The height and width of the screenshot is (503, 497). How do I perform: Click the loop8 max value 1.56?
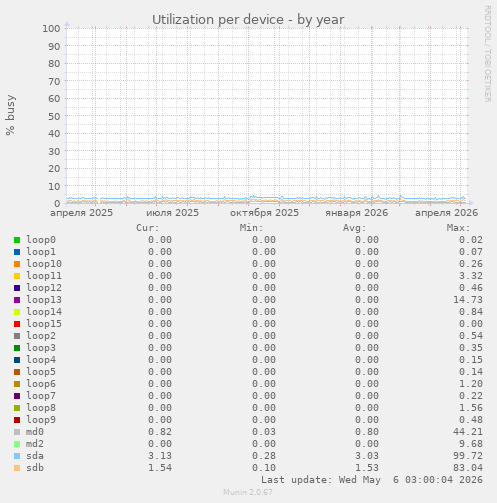tap(471, 408)
